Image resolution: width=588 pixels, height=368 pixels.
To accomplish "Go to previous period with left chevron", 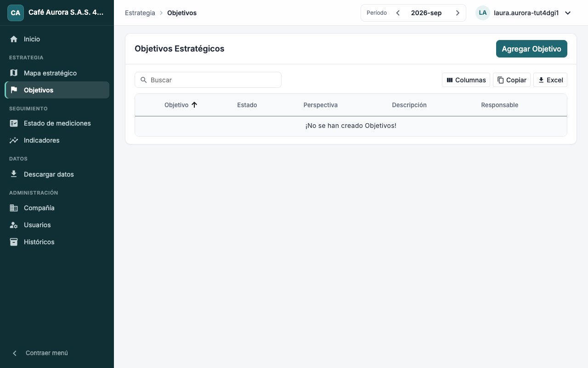I will (x=398, y=13).
